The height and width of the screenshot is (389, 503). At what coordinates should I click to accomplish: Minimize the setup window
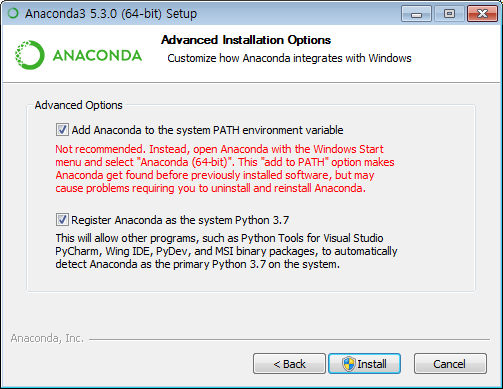click(416, 14)
